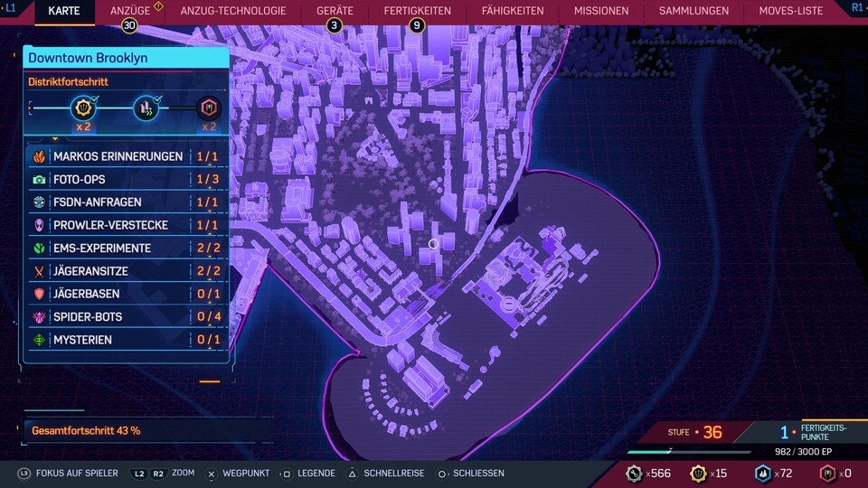Viewport: 868px width, 488px height.
Task: Select the Downtown Brooklyn district header
Action: (x=127, y=58)
